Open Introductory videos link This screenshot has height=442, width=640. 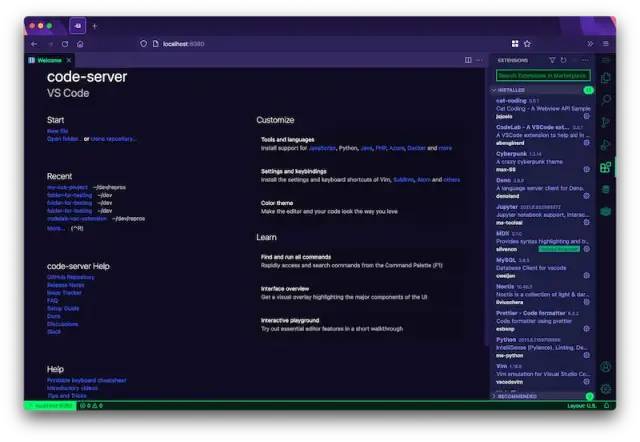73,388
